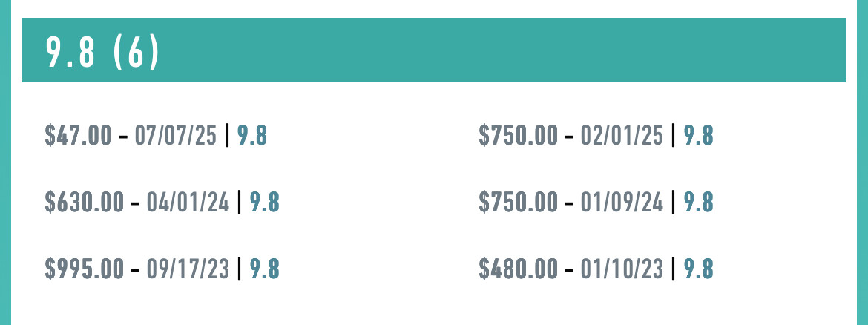The image size is (868, 325).
Task: Select the 9.8 grade link beside 09/17/23
Action: point(265,269)
